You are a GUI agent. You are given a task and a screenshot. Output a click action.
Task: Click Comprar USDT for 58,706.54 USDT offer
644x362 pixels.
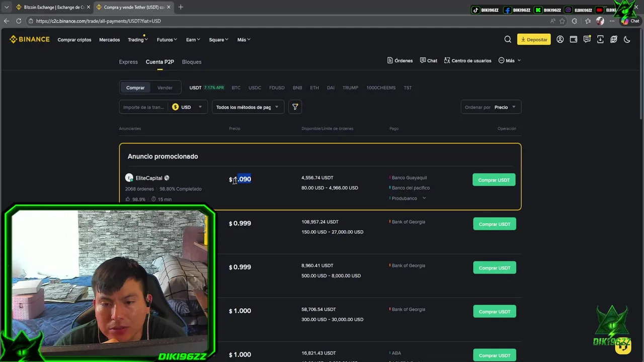(495, 312)
